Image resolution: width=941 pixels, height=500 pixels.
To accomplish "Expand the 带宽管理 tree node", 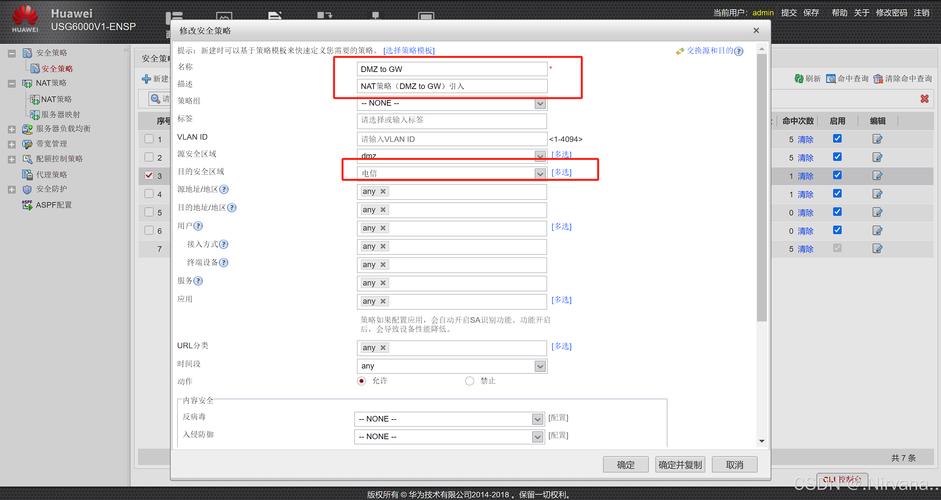I will click(11, 144).
